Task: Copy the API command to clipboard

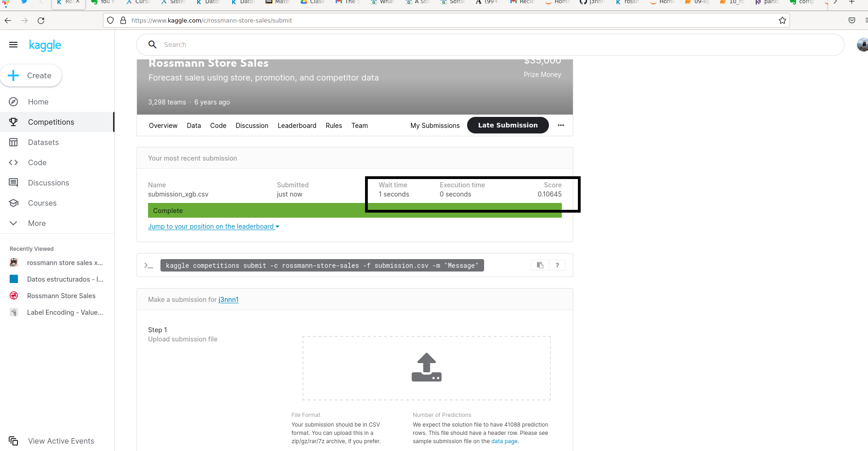Action: pos(540,265)
